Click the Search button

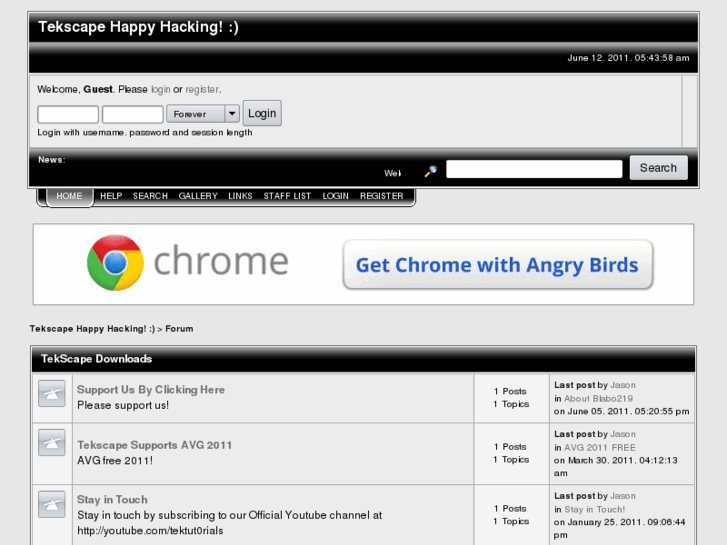click(x=658, y=168)
